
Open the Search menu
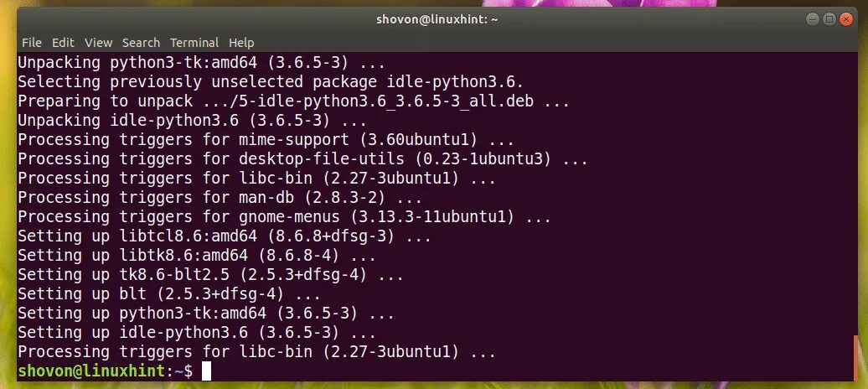141,43
